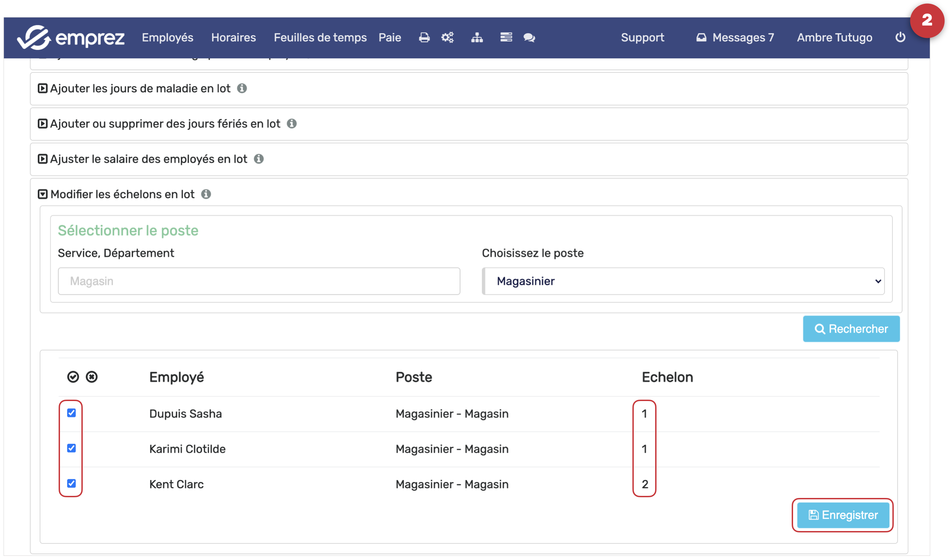
Task: Deselect the Kent Clarc checkbox
Action: (x=71, y=483)
